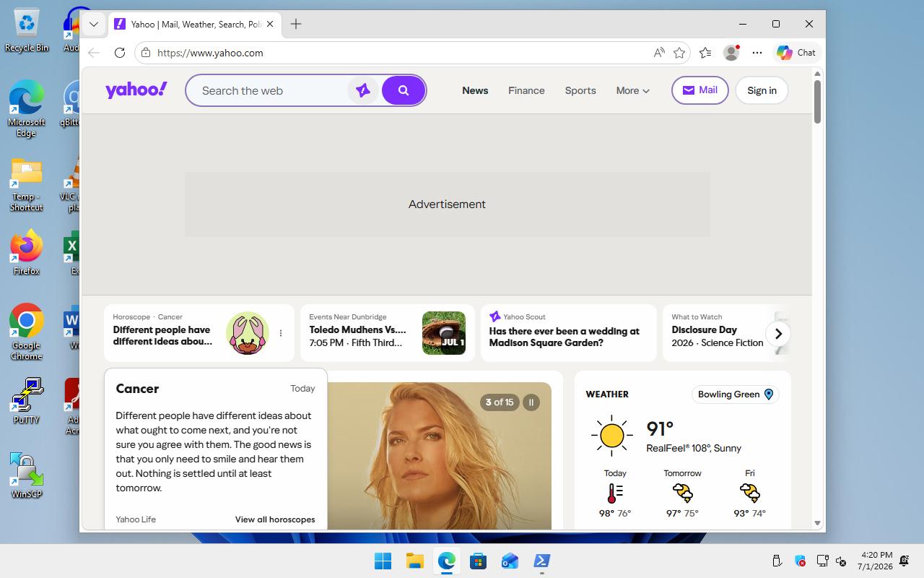Click the AI sparkle icon in search box
The height and width of the screenshot is (578, 924).
coord(363,90)
